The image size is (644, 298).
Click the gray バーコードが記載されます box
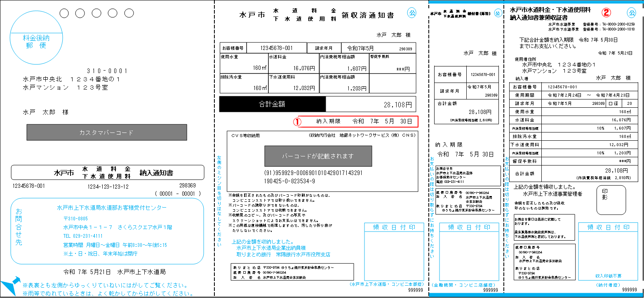click(318, 156)
